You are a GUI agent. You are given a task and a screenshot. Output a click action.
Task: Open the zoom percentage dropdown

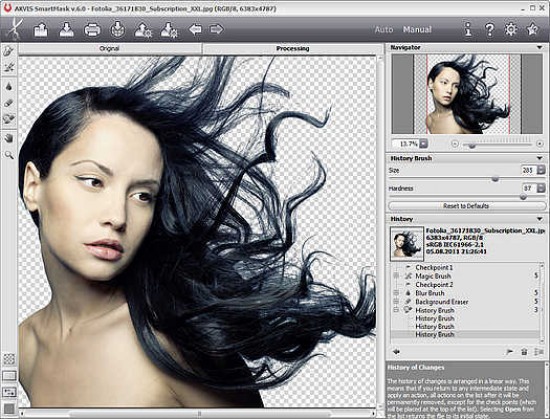coord(423,143)
